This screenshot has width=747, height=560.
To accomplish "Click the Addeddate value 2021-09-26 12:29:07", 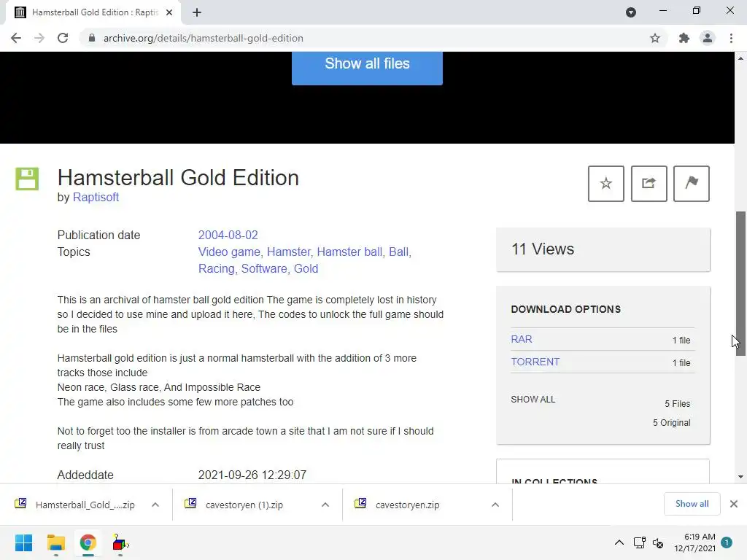I will click(252, 475).
